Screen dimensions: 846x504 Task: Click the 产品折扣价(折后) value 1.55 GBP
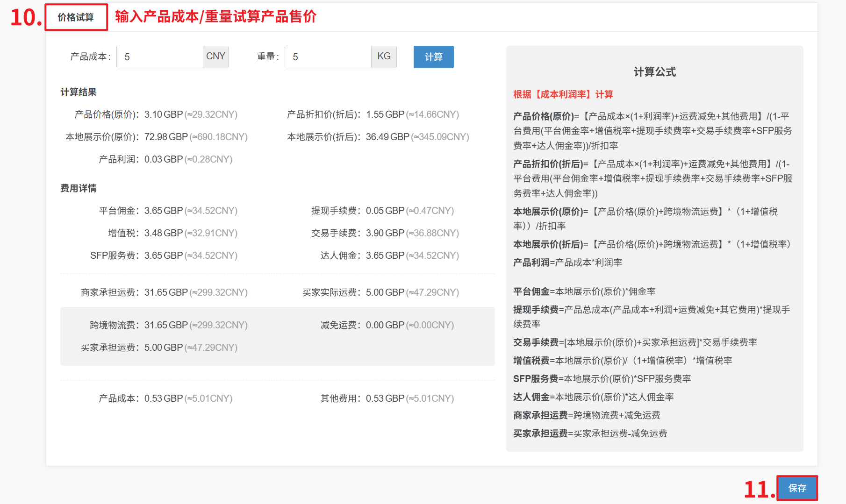(385, 114)
